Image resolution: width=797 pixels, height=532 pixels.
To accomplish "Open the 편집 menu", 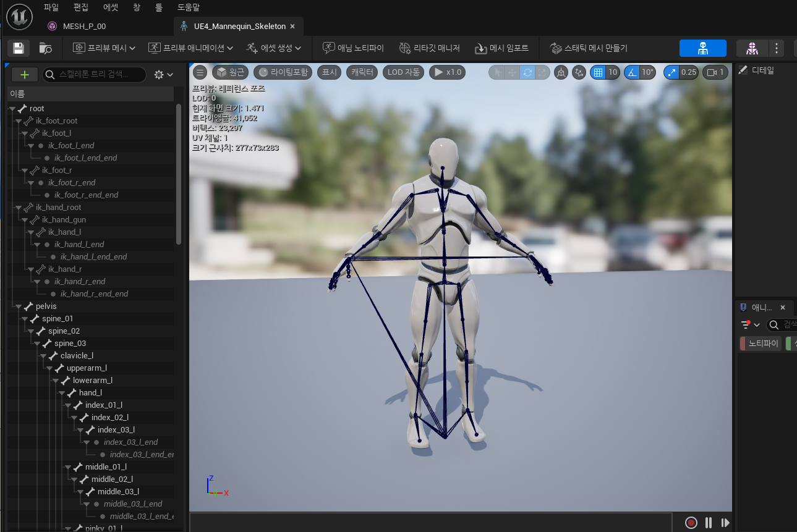I will (x=81, y=7).
